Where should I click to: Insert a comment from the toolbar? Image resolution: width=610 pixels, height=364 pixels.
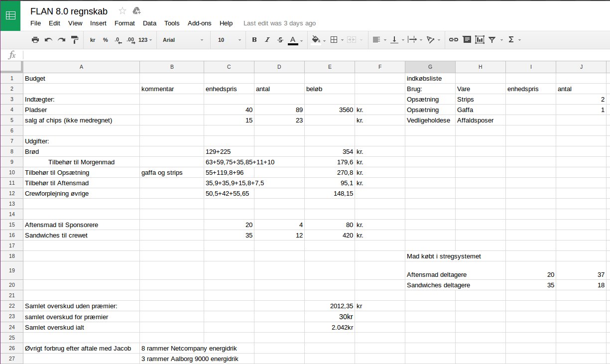point(467,40)
